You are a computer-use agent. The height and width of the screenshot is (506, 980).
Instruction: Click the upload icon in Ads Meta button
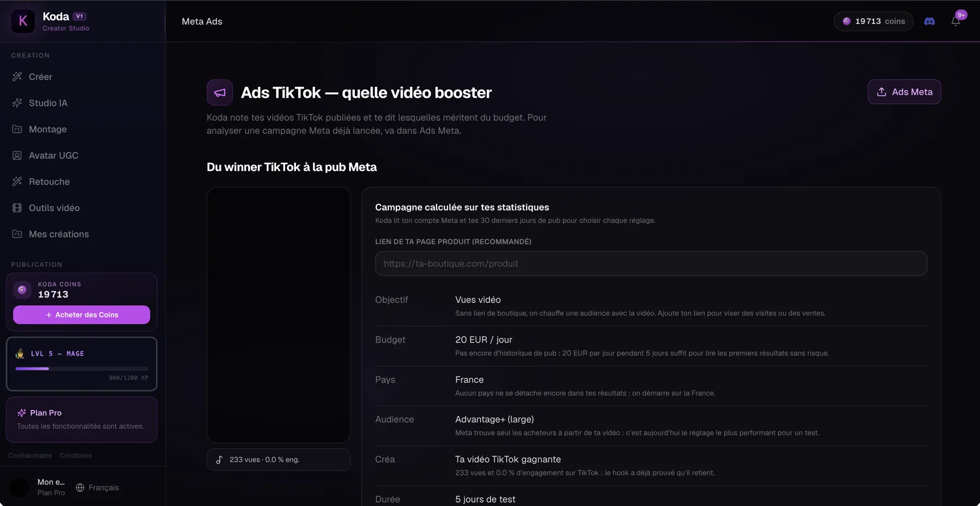tap(882, 92)
